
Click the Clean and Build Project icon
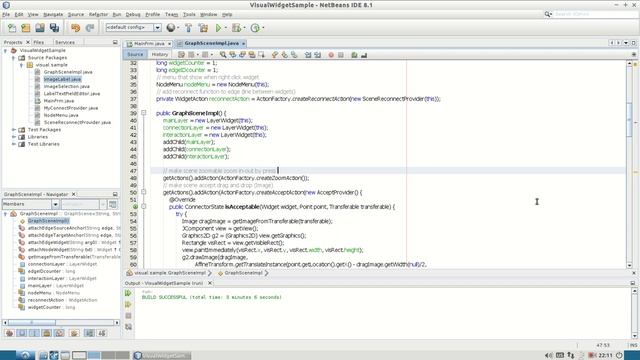[x=203, y=28]
